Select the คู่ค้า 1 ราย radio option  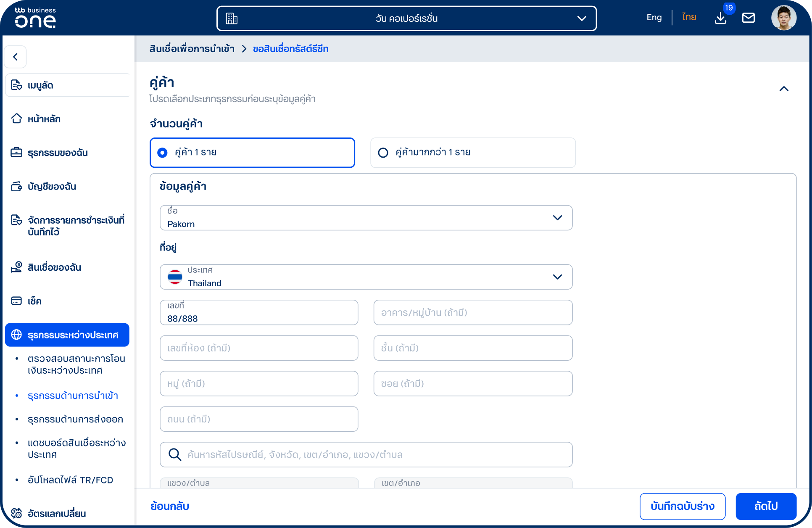tap(252, 153)
